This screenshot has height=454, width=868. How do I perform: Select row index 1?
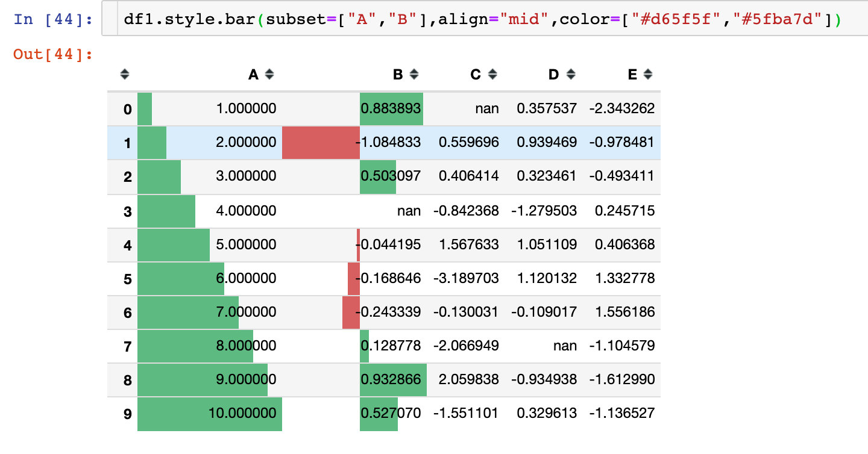(127, 143)
